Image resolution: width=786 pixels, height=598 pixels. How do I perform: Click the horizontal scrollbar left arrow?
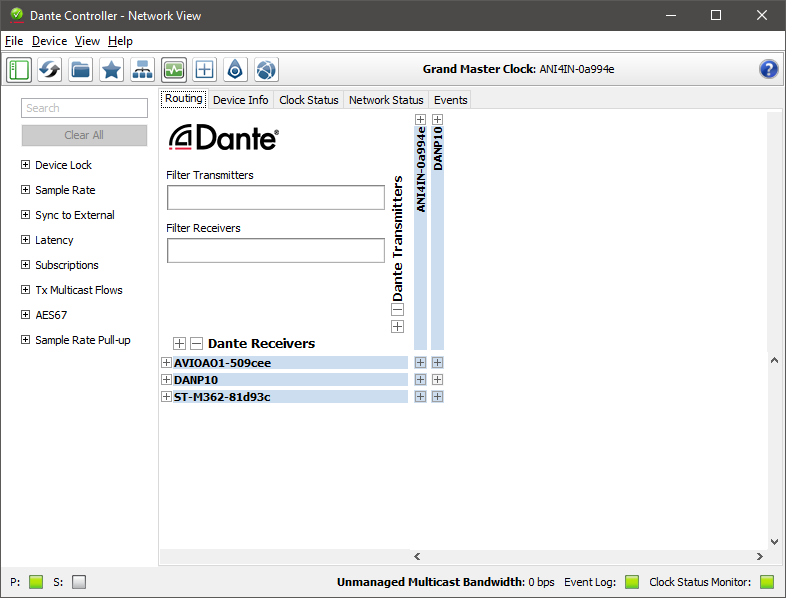pos(417,556)
